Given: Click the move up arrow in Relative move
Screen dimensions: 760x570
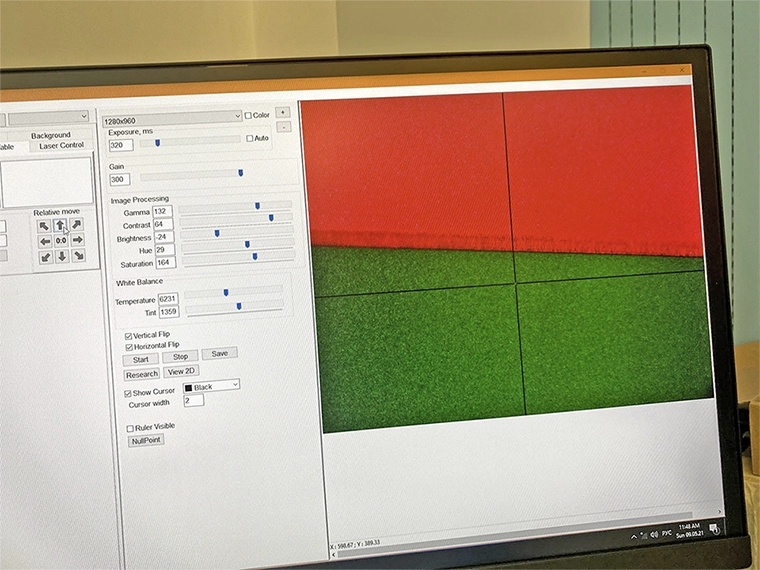Looking at the screenshot, I should click(60, 226).
